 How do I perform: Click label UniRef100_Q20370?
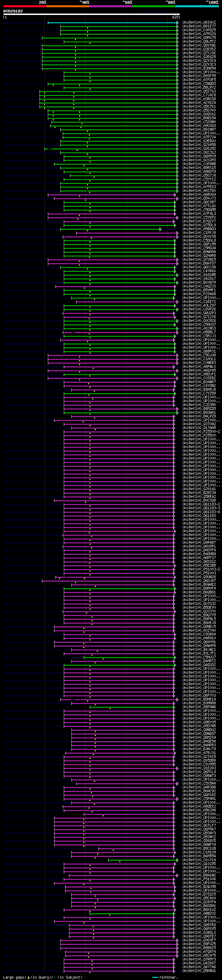(199, 612)
